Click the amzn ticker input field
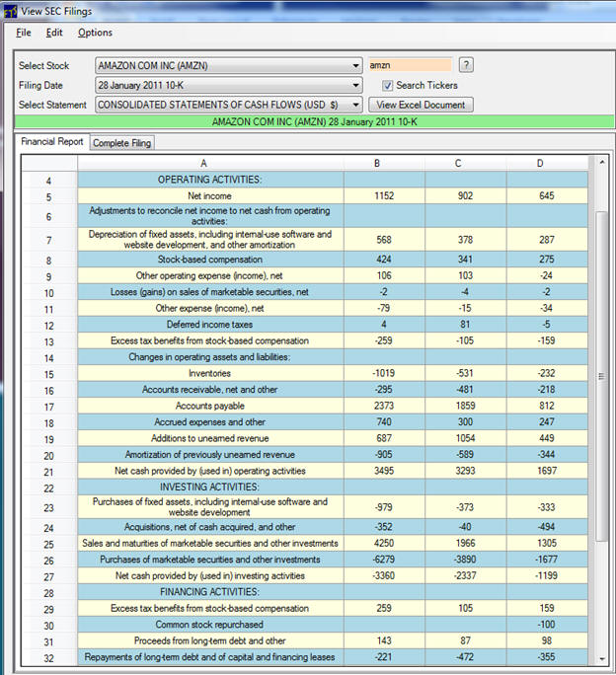The image size is (616, 675). (410, 65)
